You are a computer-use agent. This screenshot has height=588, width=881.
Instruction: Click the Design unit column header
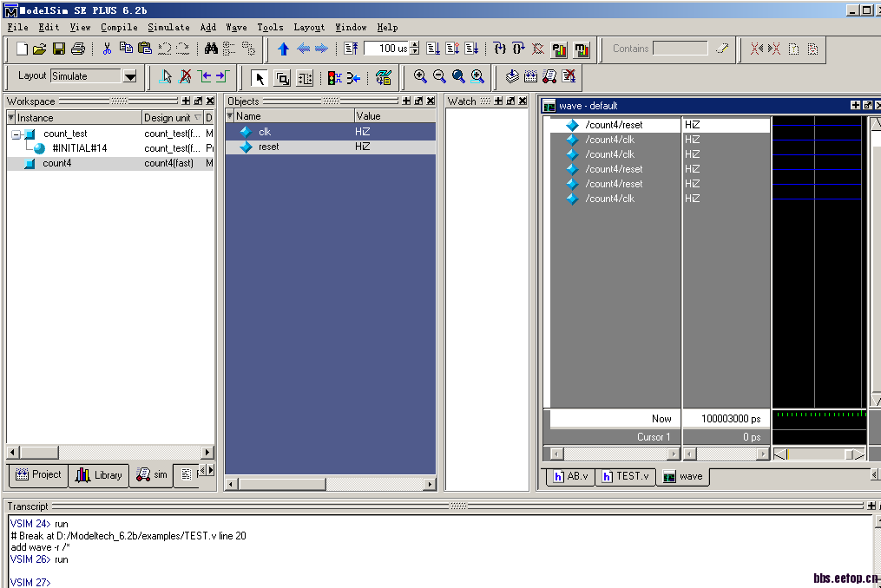point(173,117)
